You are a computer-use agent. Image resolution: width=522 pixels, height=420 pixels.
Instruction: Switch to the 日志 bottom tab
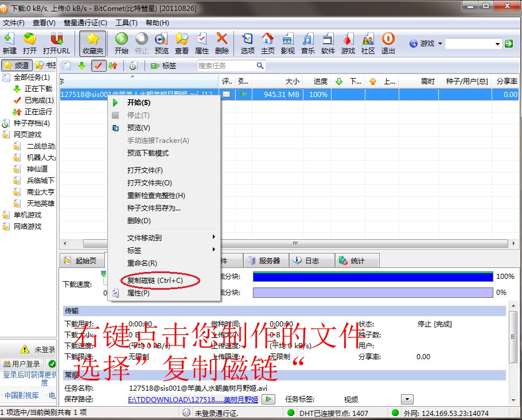tap(311, 260)
